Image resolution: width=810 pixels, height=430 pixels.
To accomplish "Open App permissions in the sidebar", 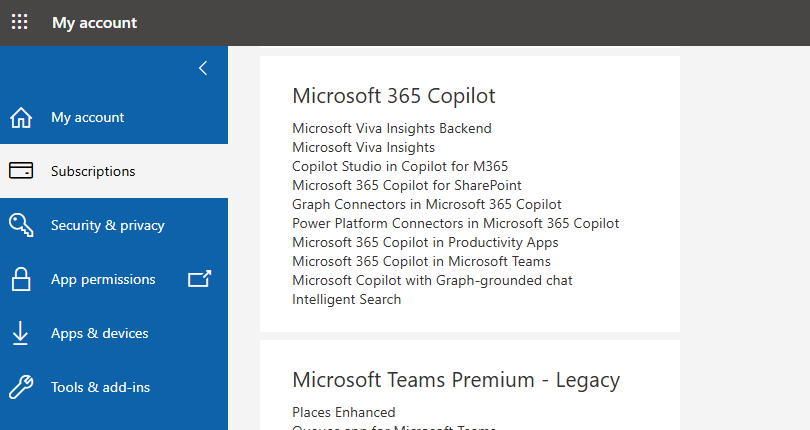I will coord(103,280).
